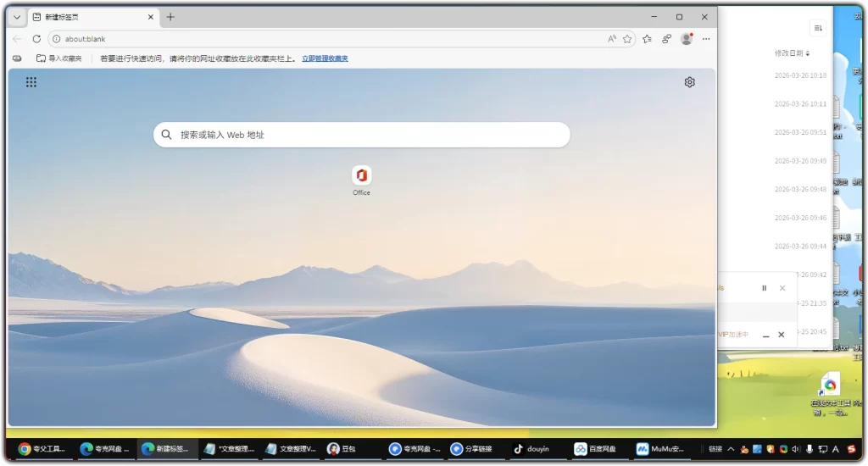
Task: Add this page to favorites star
Action: (x=627, y=39)
